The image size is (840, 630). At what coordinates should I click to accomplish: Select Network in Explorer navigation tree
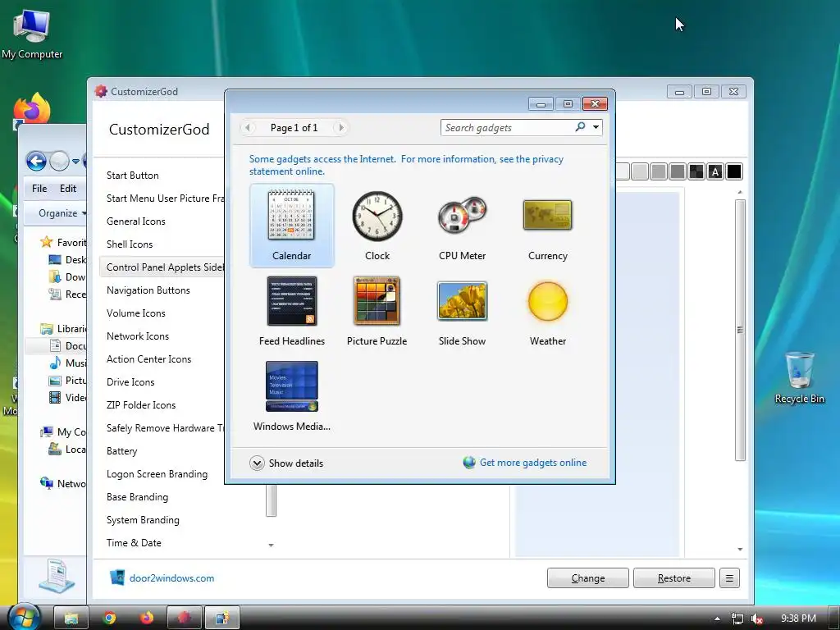63,483
